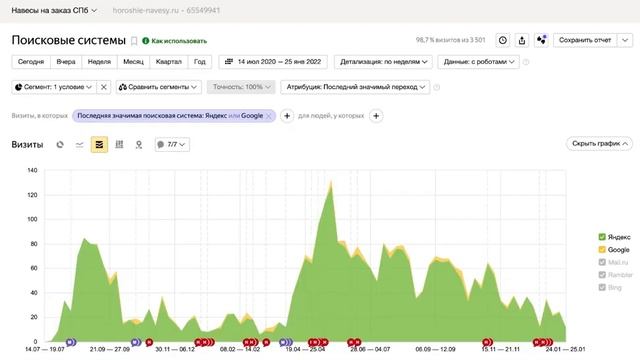
Task: Select the Неделя period tab
Action: coord(99,62)
